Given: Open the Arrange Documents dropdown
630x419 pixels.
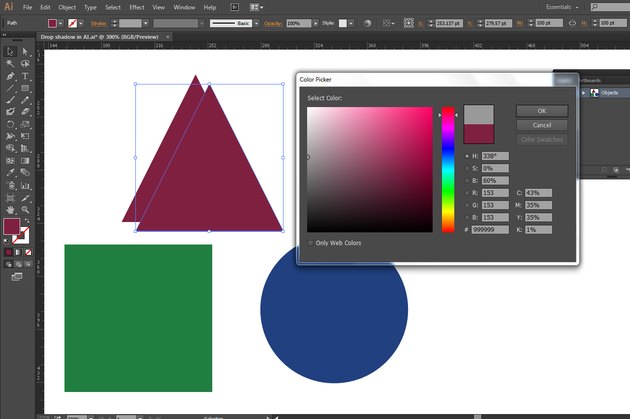Looking at the screenshot, I should tap(256, 7).
